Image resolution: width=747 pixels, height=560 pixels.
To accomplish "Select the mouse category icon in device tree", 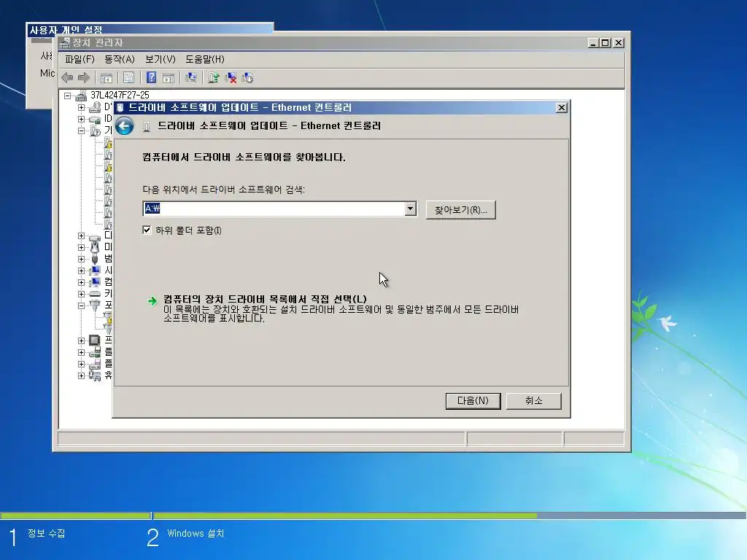I will pyautogui.click(x=95, y=247).
